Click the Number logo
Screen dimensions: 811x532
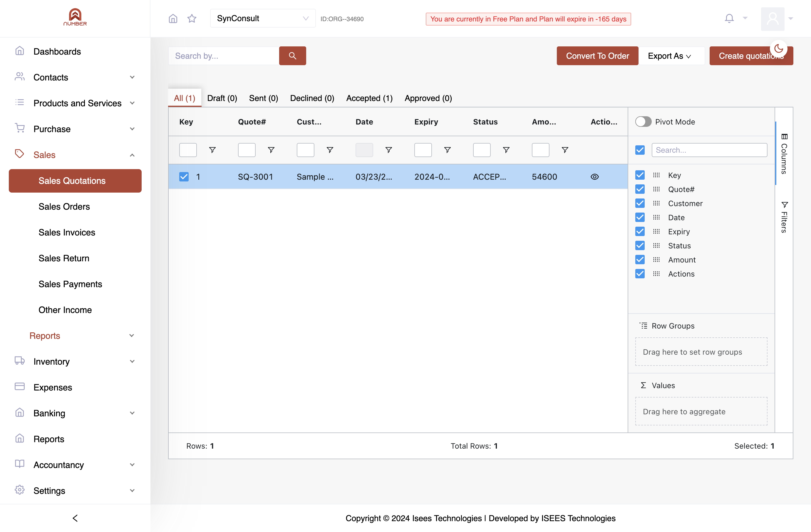point(75,17)
